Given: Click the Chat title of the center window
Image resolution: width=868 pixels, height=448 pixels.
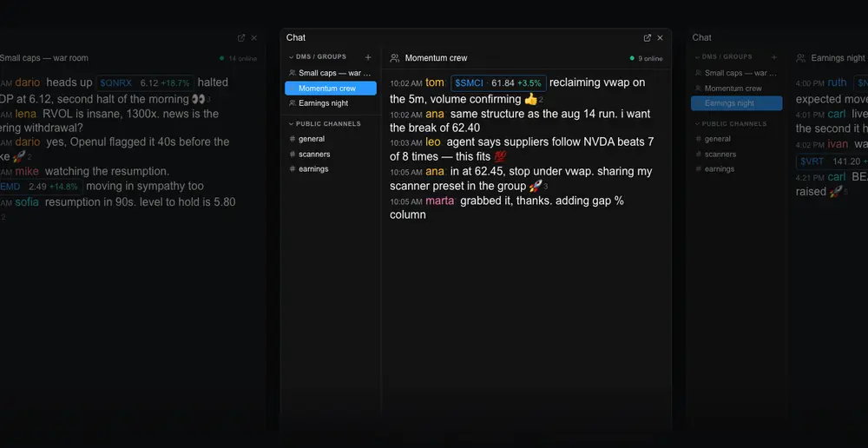Looking at the screenshot, I should [296, 37].
